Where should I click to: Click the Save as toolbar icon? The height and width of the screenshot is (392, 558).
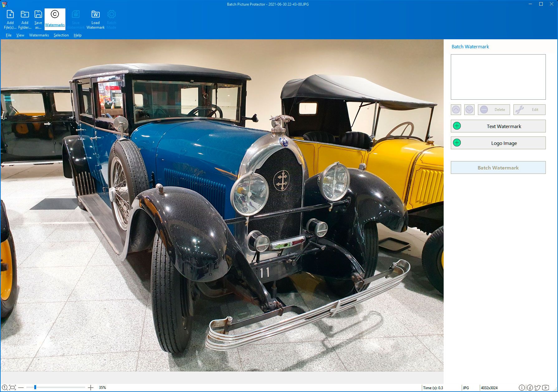tap(38, 19)
